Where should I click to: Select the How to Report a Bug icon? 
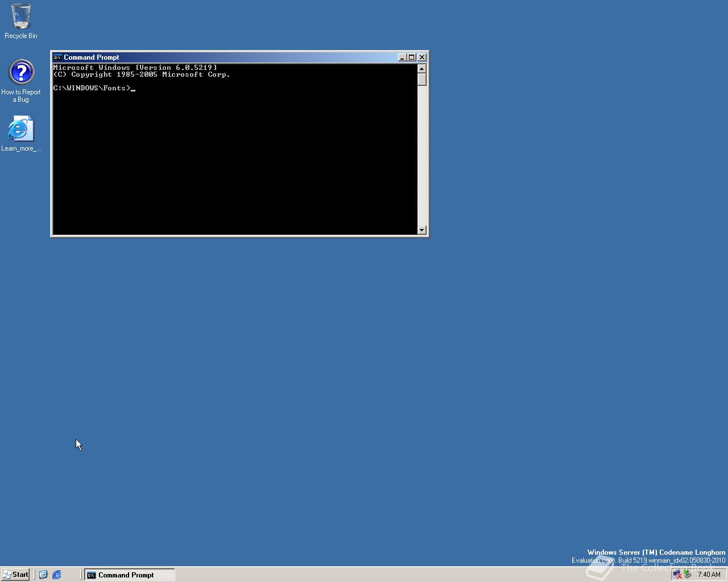pyautogui.click(x=21, y=81)
